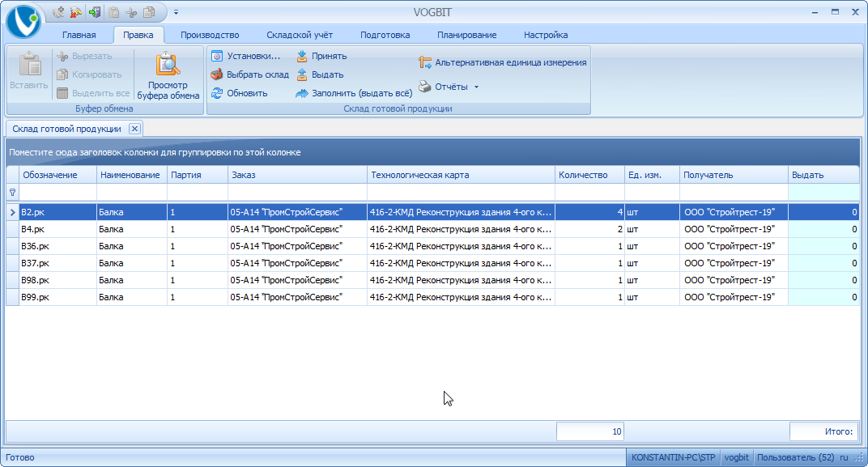Open the Складской учёт ribbon tab
The image size is (868, 467).
[300, 35]
